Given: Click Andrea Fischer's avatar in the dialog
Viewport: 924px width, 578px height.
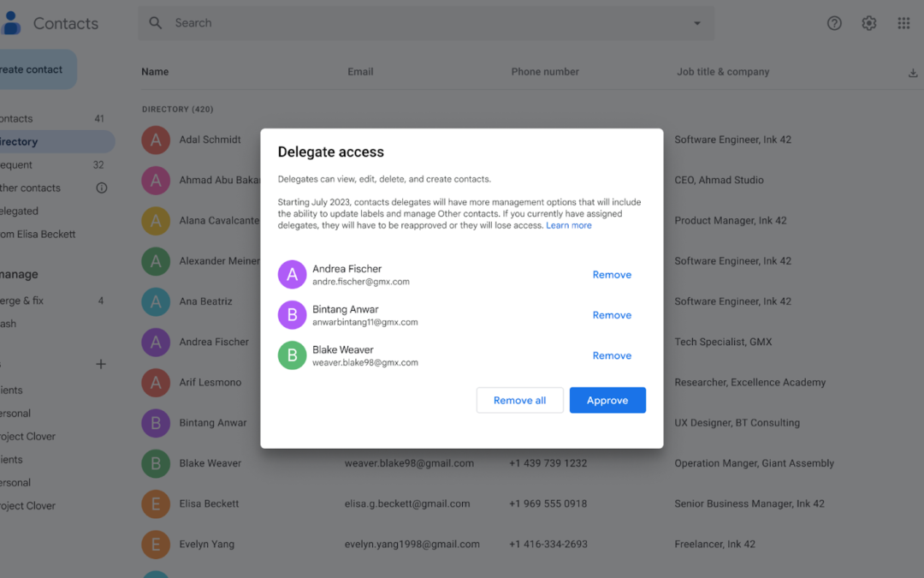Looking at the screenshot, I should (x=292, y=274).
